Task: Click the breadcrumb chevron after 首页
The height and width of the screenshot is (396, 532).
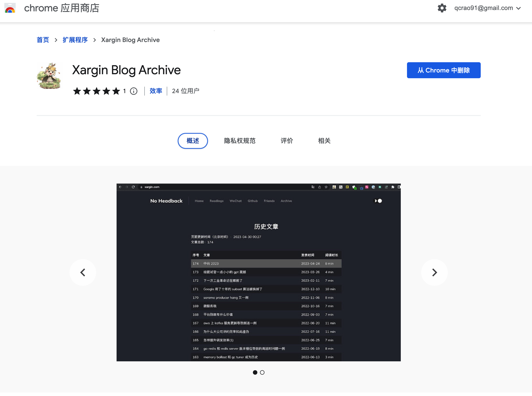Action: [56, 40]
